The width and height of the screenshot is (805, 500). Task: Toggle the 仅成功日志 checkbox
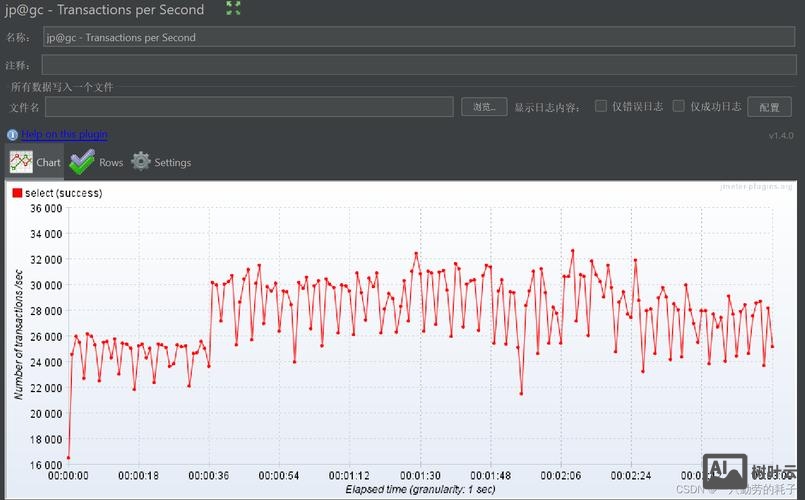click(679, 106)
